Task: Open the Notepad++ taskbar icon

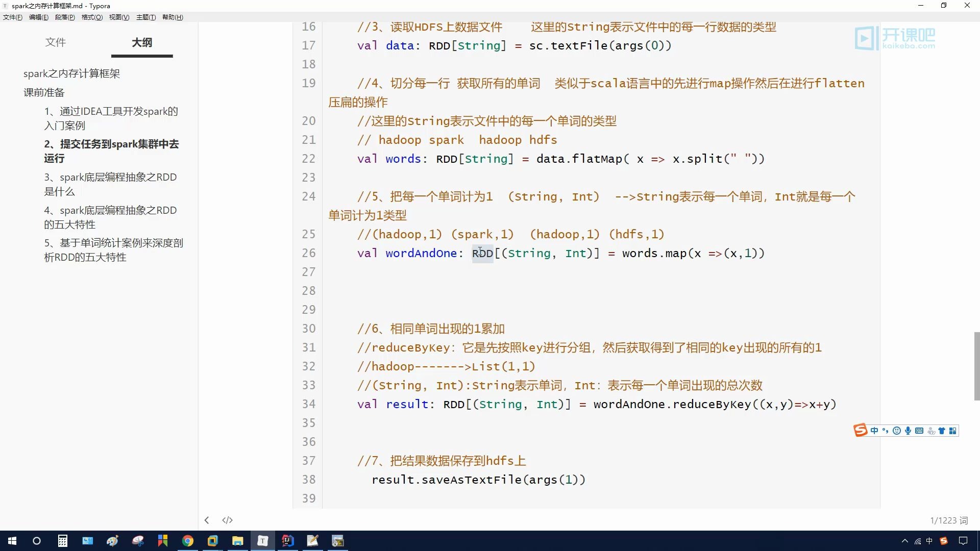Action: (313, 541)
